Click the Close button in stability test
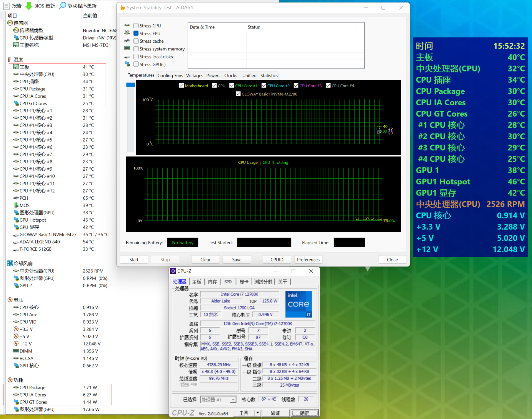The height and width of the screenshot is (419, 532). [392, 259]
